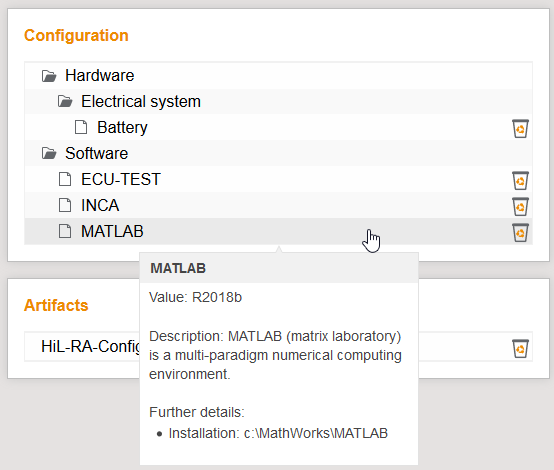Select the Battery tree label
The image size is (554, 470).
coord(122,127)
